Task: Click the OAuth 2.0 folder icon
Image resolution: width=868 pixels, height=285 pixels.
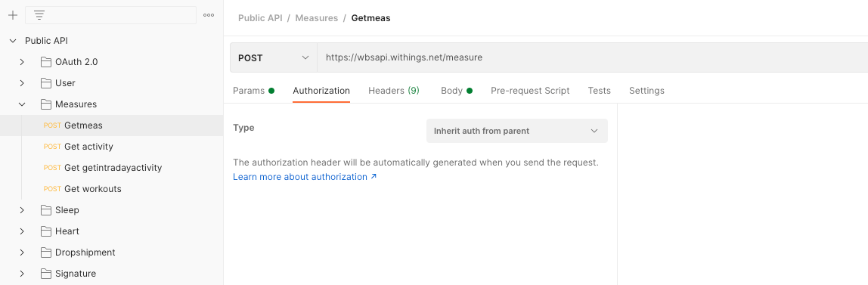Action: click(46, 62)
